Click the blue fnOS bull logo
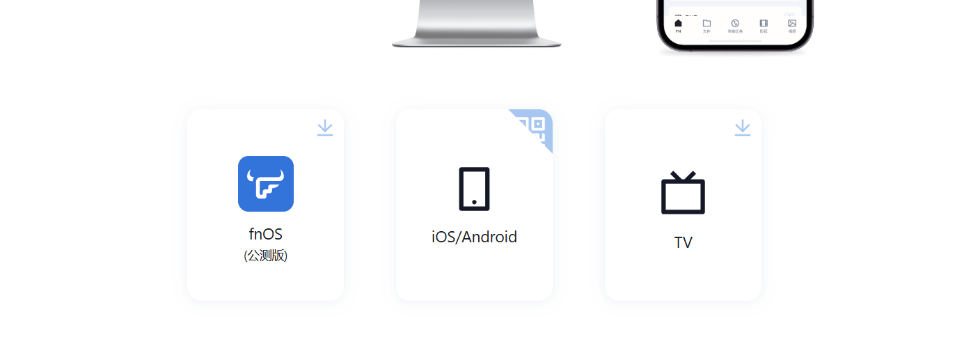 pyautogui.click(x=266, y=184)
